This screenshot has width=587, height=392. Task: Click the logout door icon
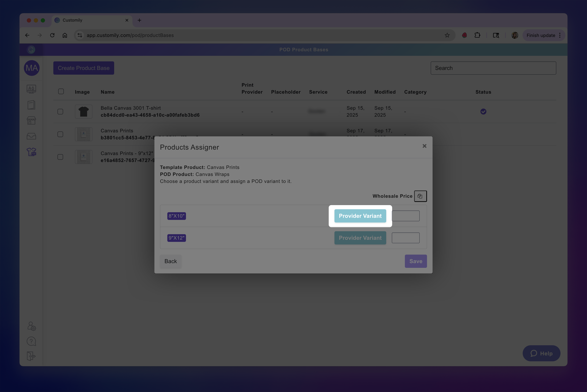tap(32, 356)
